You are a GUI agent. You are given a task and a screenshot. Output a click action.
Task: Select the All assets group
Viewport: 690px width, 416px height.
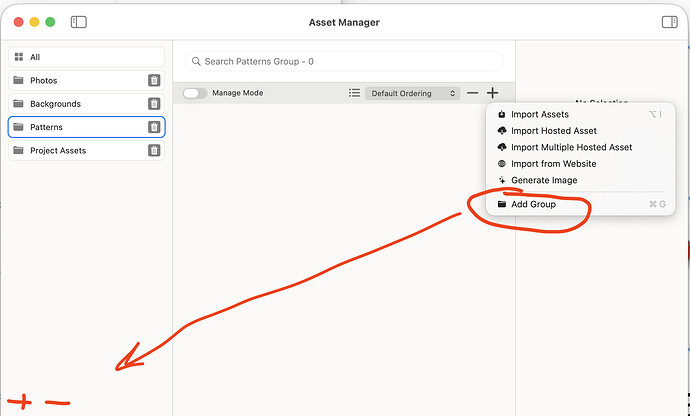86,57
